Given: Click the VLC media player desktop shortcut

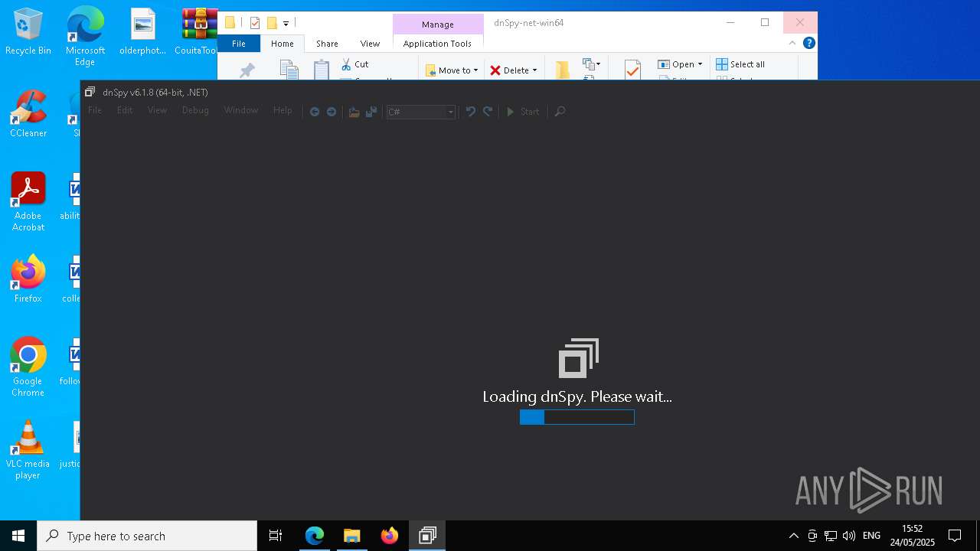Looking at the screenshot, I should point(28,449).
